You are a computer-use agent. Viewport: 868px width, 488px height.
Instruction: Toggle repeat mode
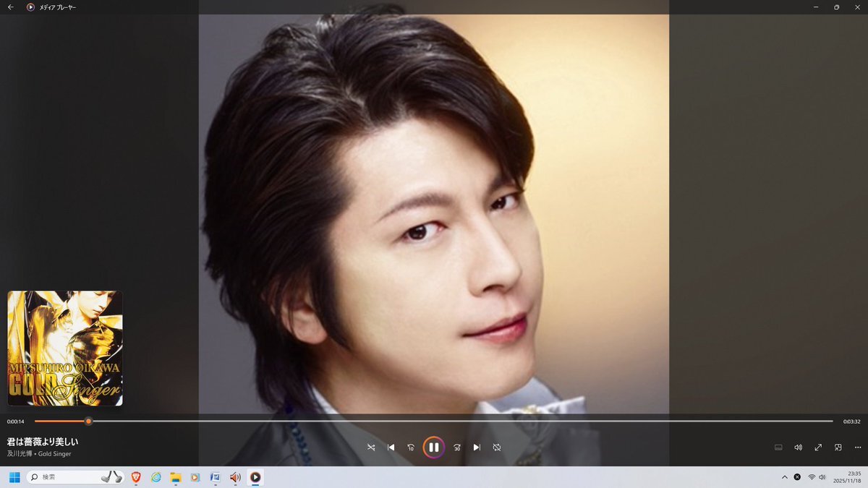pyautogui.click(x=497, y=448)
